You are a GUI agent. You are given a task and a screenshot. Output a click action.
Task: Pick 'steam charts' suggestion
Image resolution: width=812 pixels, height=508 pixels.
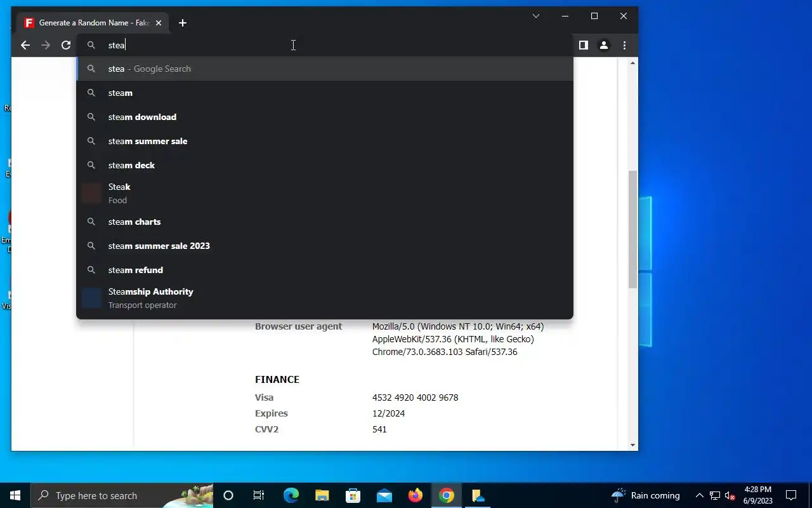click(x=325, y=222)
